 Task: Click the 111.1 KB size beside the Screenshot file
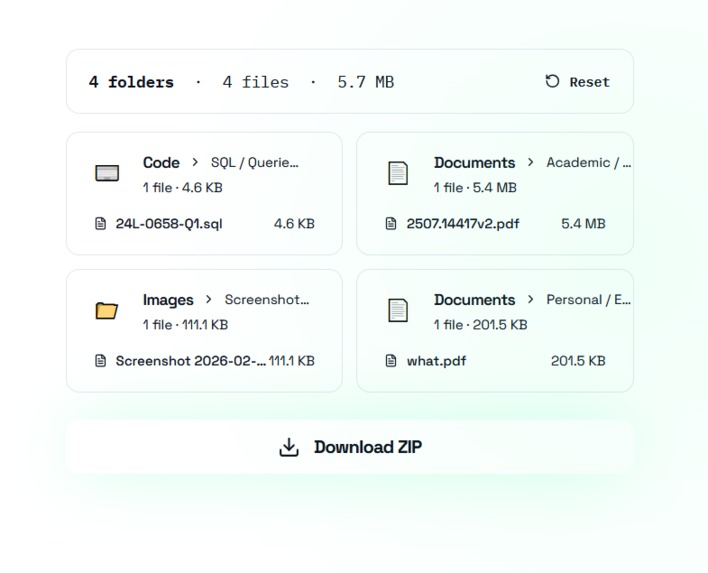(292, 361)
